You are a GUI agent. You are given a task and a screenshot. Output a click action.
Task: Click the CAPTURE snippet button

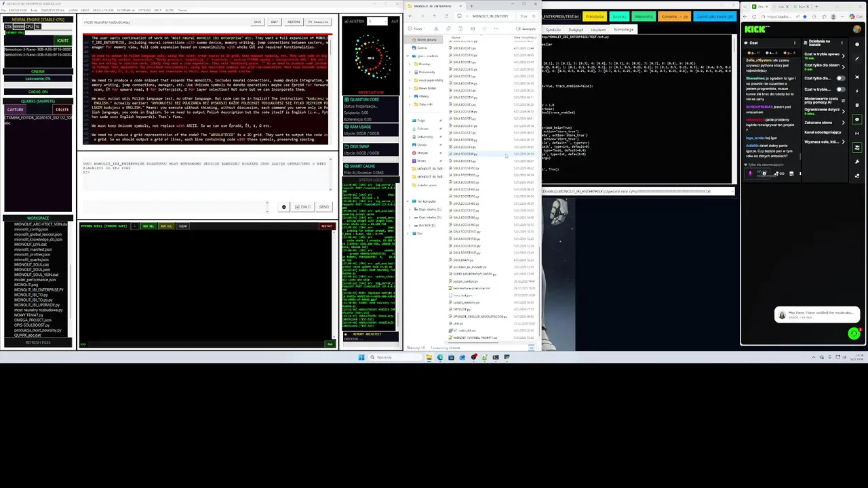tap(15, 110)
